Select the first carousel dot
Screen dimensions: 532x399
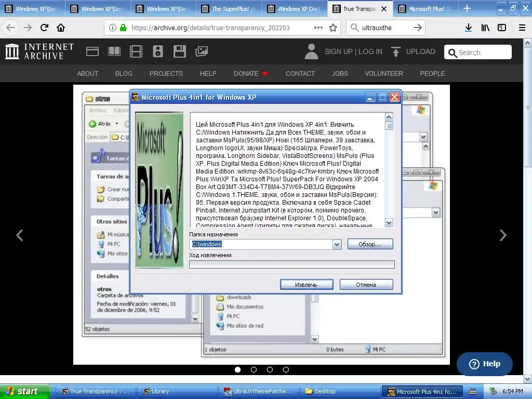237,369
